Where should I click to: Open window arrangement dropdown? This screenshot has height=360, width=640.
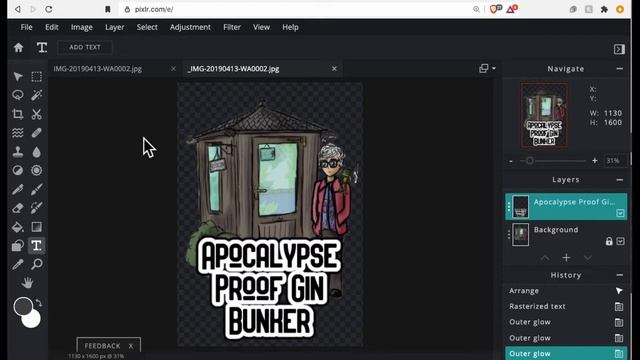tap(487, 69)
